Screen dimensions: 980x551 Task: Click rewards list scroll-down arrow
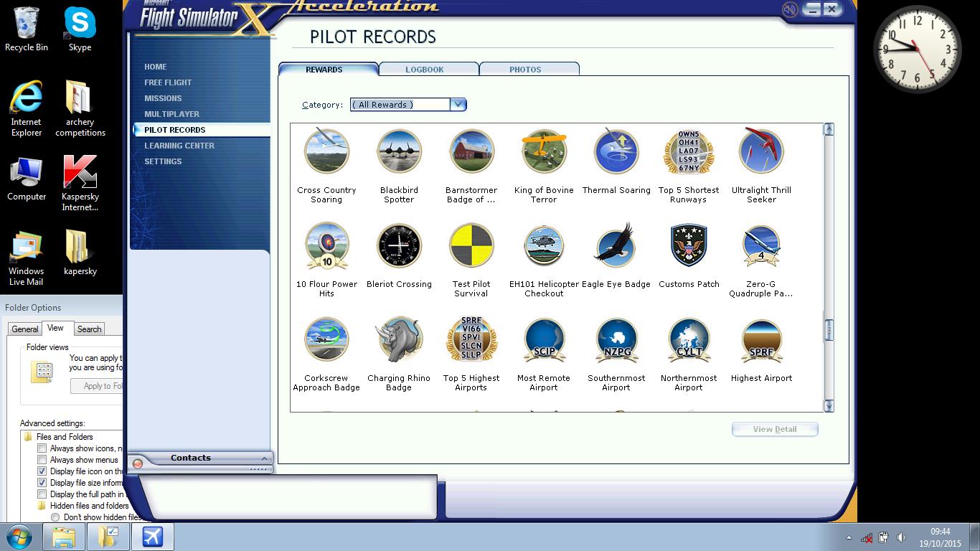tap(829, 406)
